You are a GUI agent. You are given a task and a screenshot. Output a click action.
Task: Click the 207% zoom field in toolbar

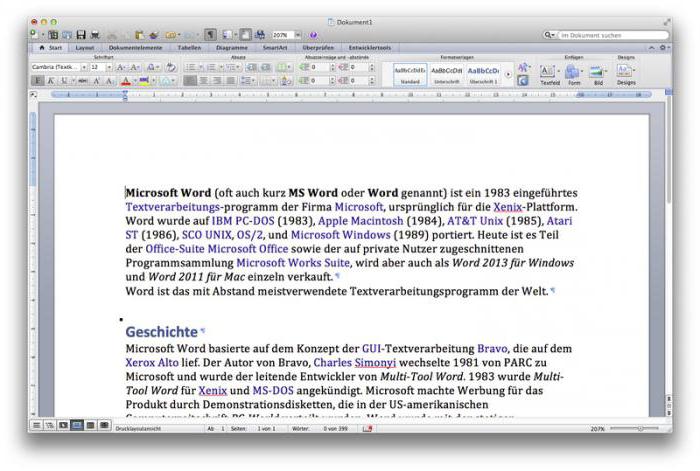(x=283, y=35)
